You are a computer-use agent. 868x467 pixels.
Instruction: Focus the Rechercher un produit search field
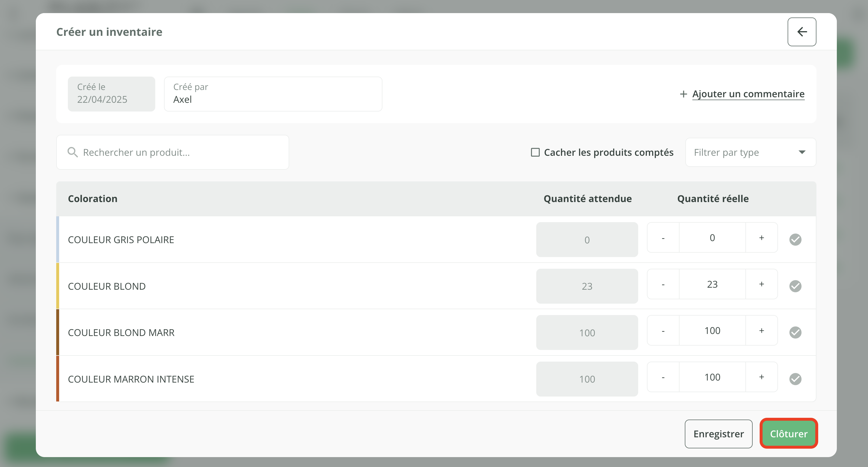[x=182, y=152]
